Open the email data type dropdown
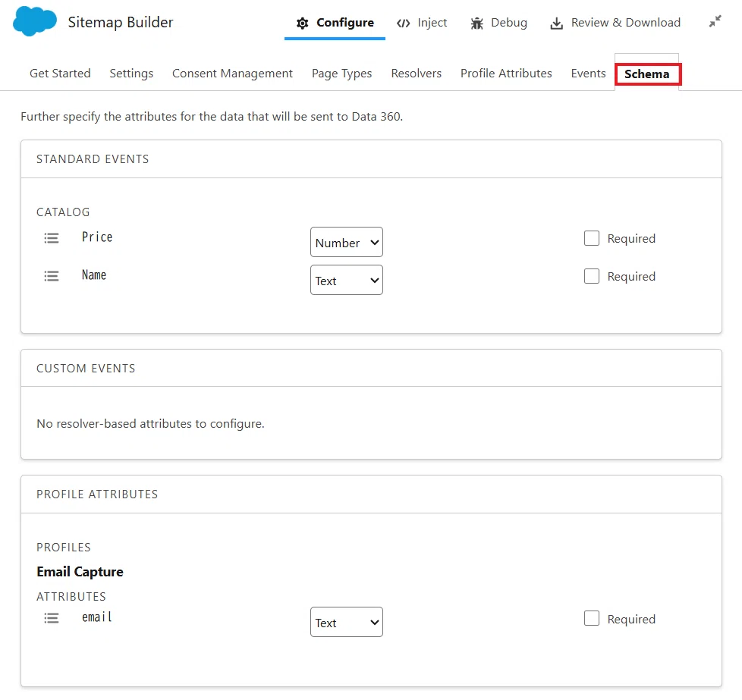The image size is (742, 700). click(347, 622)
